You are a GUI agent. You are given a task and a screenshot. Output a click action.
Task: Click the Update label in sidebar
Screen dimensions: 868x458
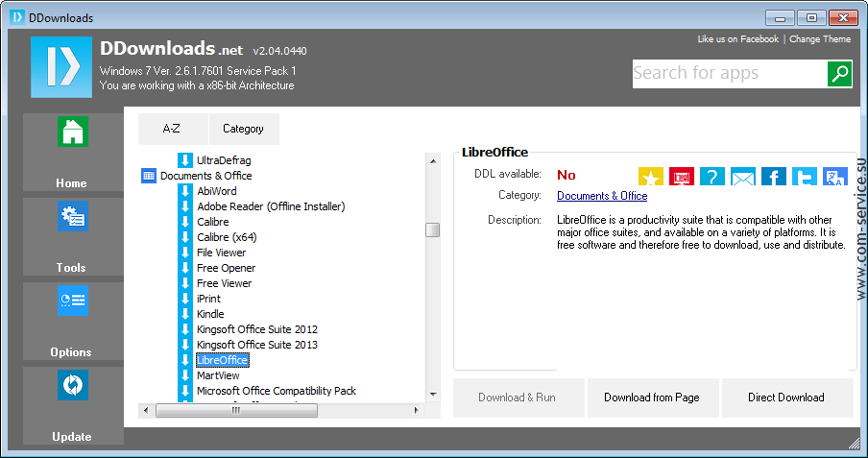coord(71,437)
